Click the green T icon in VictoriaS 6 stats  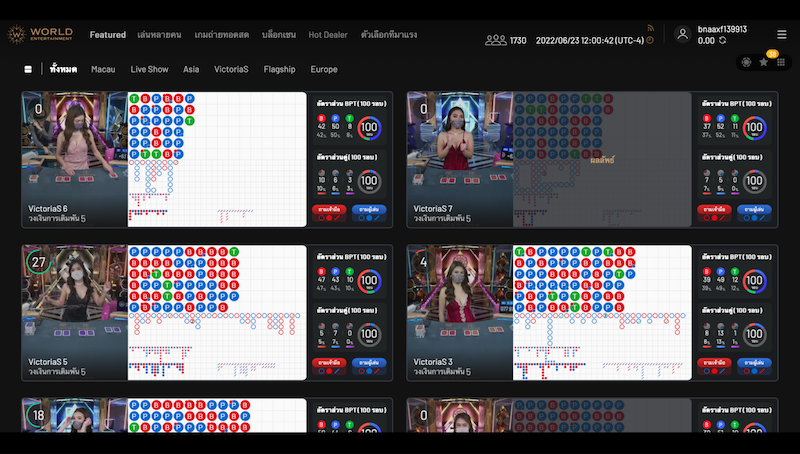[349, 118]
